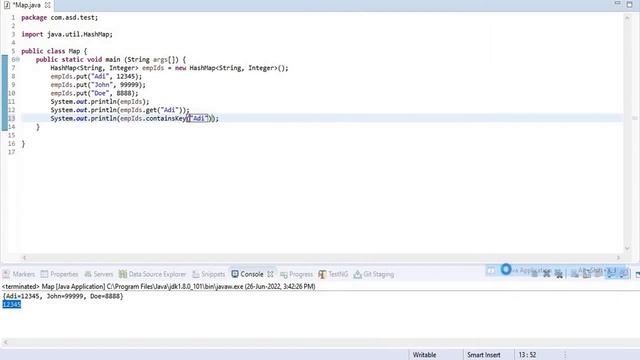The image size is (640, 360).
Task: Click line number 13 in the gutter
Action: [x=11, y=118]
